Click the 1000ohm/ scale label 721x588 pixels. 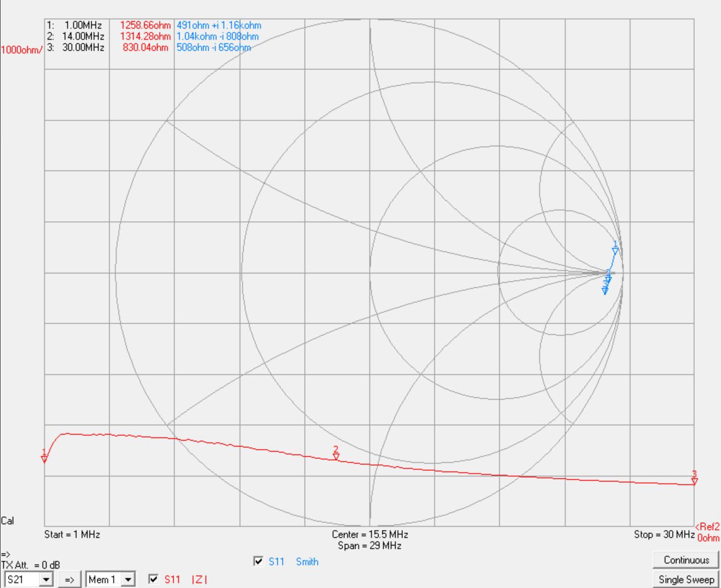(x=22, y=50)
